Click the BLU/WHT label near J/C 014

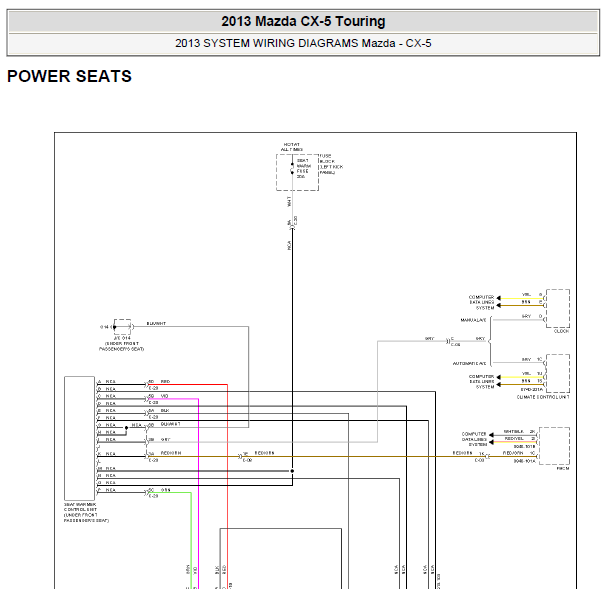pos(156,323)
